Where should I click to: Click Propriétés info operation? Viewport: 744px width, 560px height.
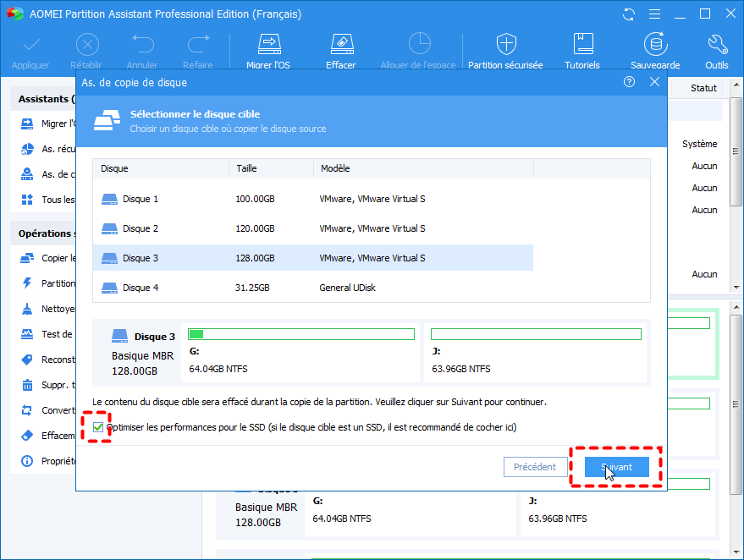tap(48, 461)
